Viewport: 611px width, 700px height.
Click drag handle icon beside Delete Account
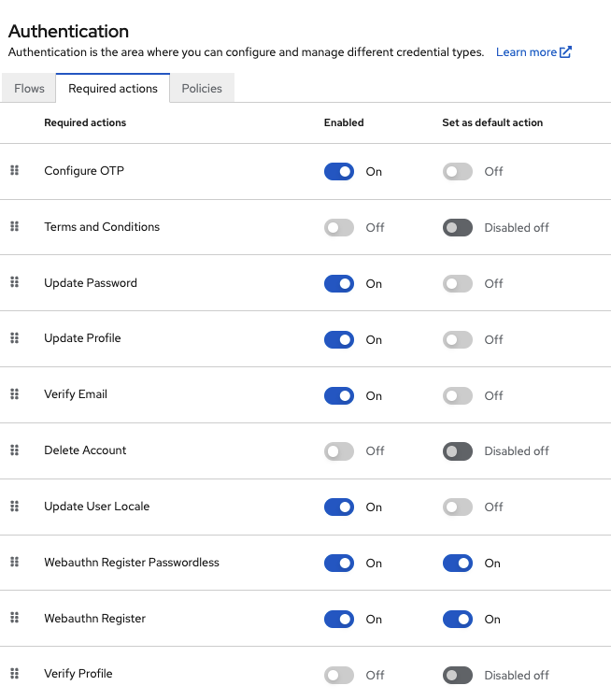pos(14,450)
